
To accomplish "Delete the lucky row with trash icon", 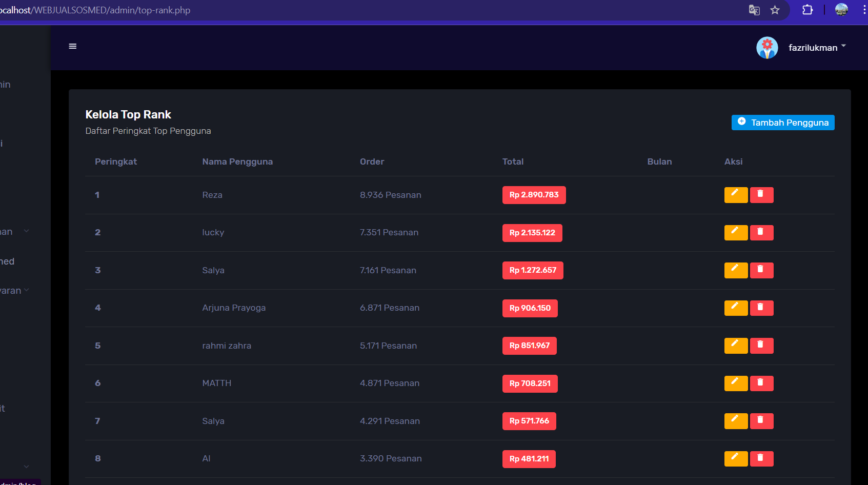I will pyautogui.click(x=761, y=233).
